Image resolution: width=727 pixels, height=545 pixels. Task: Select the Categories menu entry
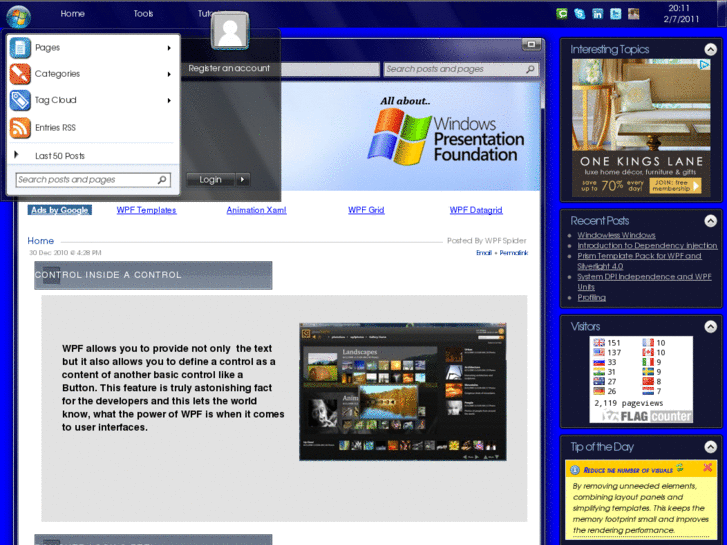click(93, 74)
